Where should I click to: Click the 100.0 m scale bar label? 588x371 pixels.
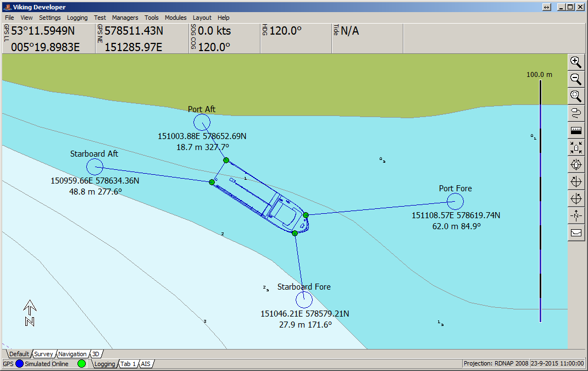pos(539,74)
